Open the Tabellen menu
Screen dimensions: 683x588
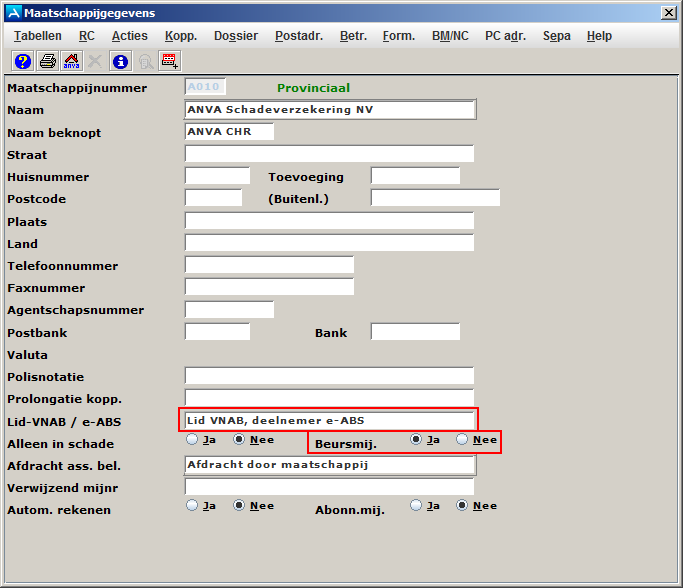click(x=38, y=36)
